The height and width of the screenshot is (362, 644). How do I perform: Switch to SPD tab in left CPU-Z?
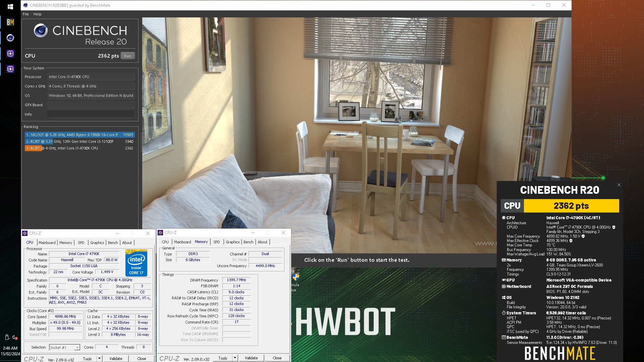(x=81, y=243)
